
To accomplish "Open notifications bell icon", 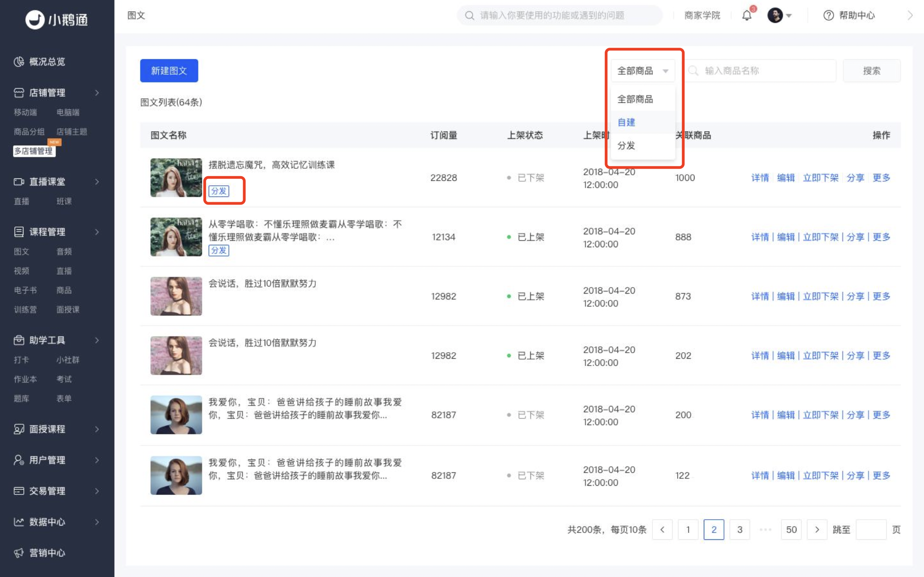I will tap(747, 16).
